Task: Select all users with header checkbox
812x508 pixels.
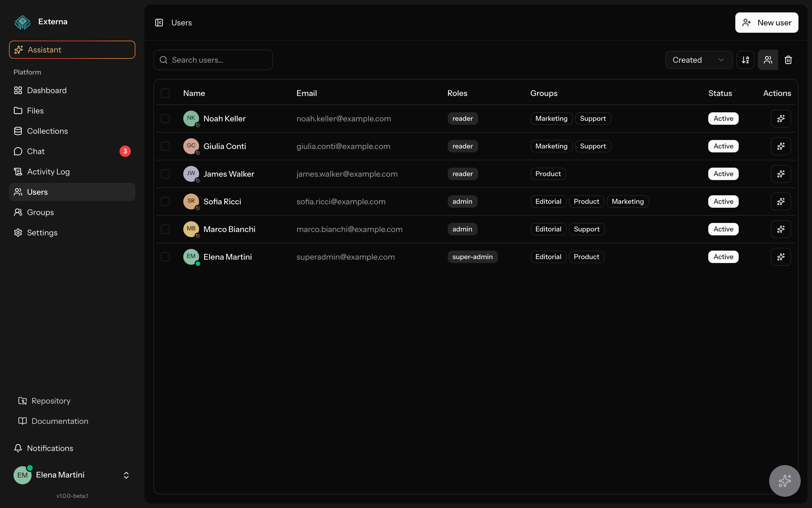Action: [165, 93]
